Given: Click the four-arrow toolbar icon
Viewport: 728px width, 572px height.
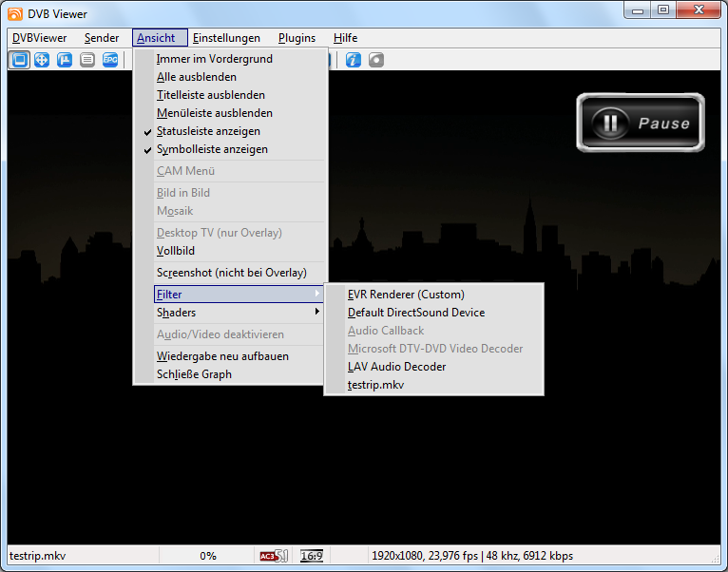Looking at the screenshot, I should tap(42, 60).
